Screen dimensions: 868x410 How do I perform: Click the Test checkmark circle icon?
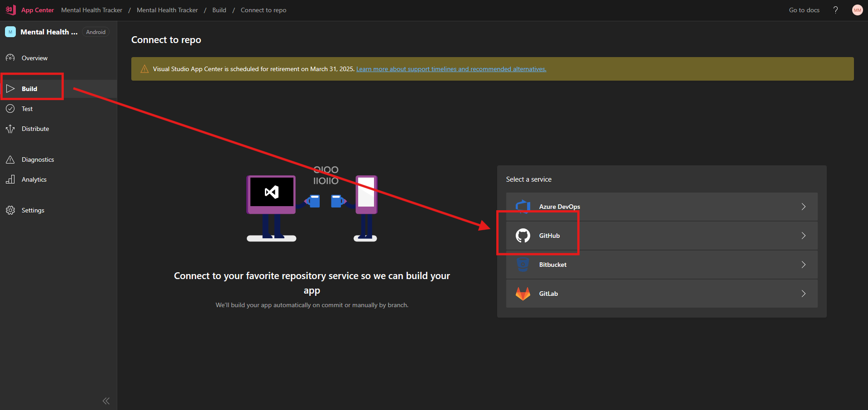pyautogui.click(x=10, y=109)
